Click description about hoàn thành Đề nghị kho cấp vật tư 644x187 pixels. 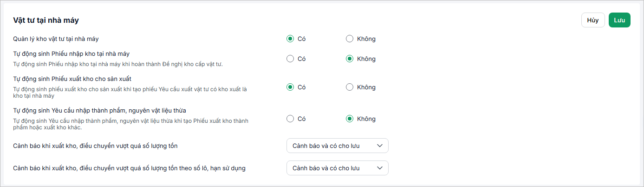pyautogui.click(x=118, y=64)
